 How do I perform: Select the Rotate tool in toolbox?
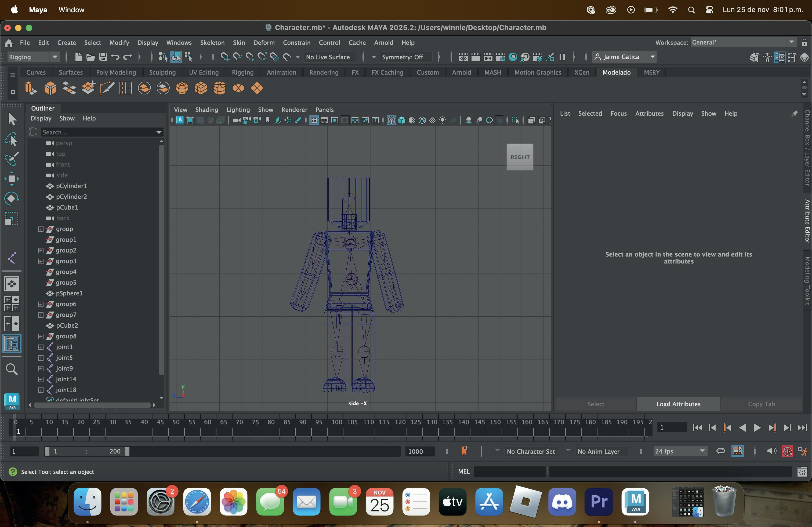pyautogui.click(x=12, y=198)
